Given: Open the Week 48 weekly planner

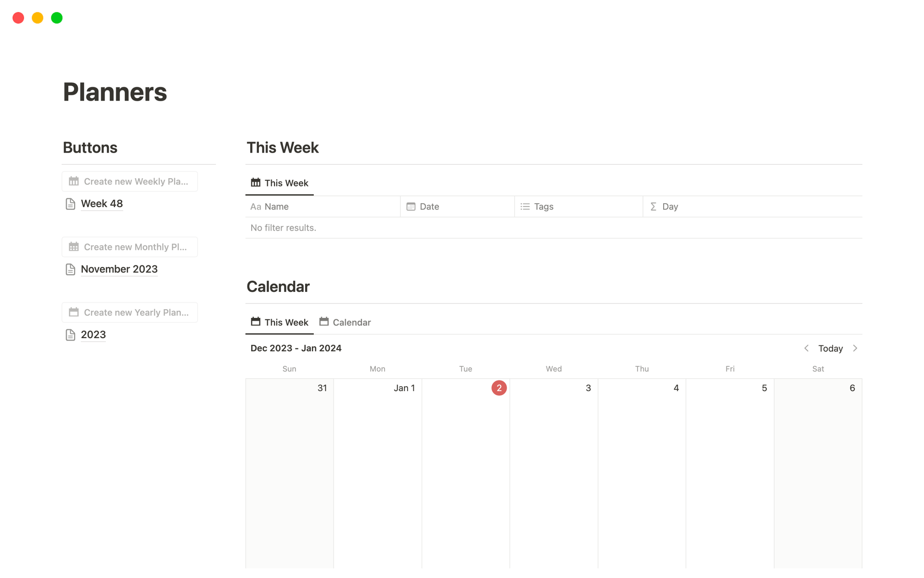Looking at the screenshot, I should coord(103,204).
